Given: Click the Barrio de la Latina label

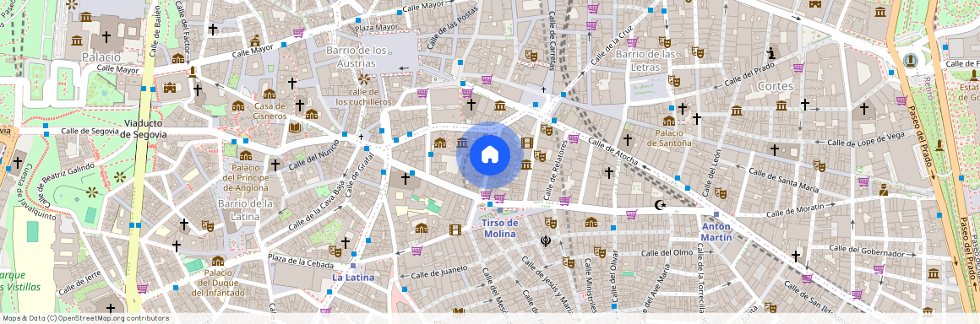Looking at the screenshot, I should [245, 210].
